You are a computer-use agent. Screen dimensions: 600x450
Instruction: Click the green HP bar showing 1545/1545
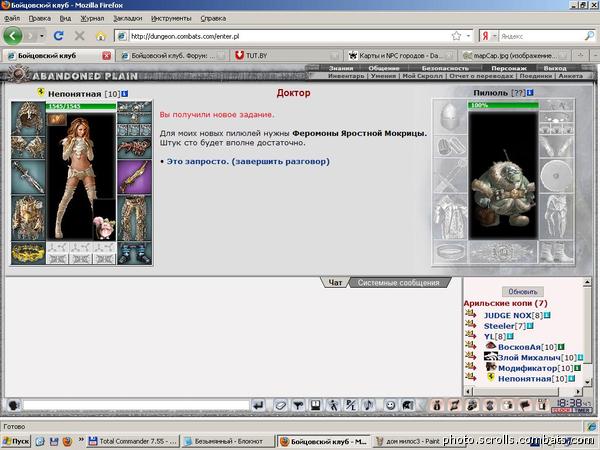[81, 106]
